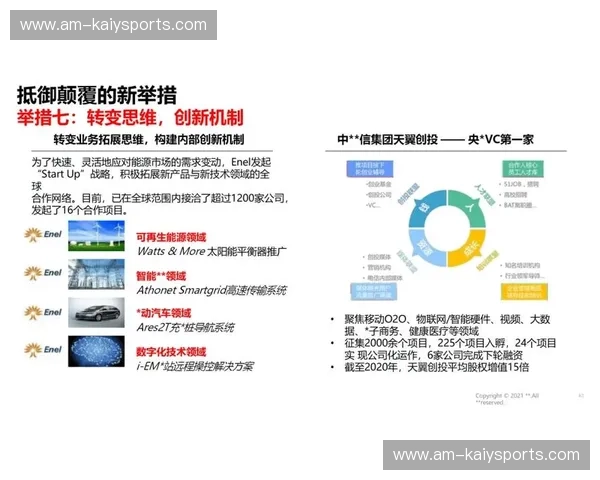Open the electric car thumbnail
600x480 pixels.
[96, 312]
